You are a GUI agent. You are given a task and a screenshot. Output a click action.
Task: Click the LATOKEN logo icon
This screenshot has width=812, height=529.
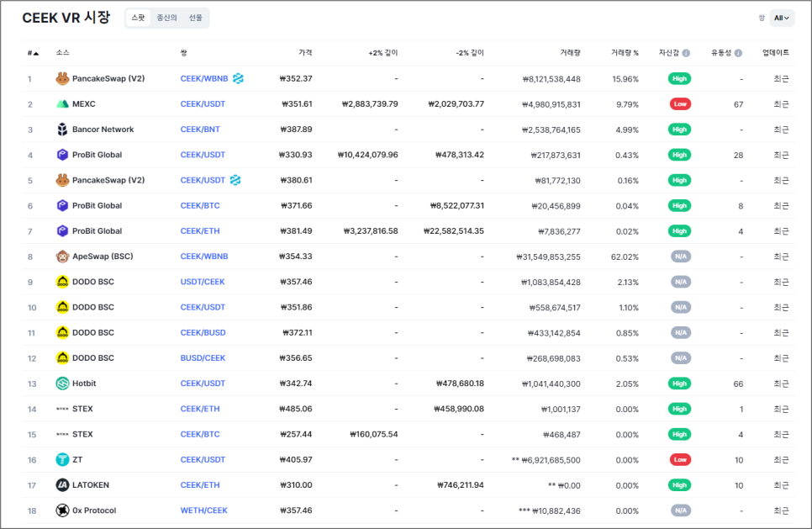tap(62, 485)
